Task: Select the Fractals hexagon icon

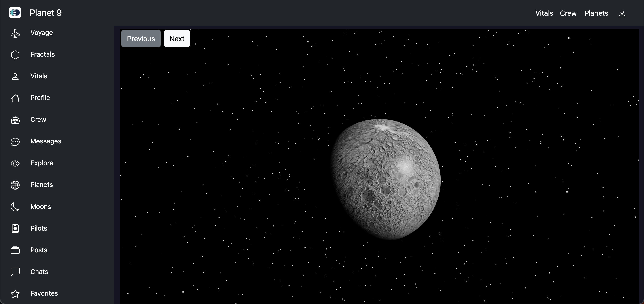Action: point(15,55)
